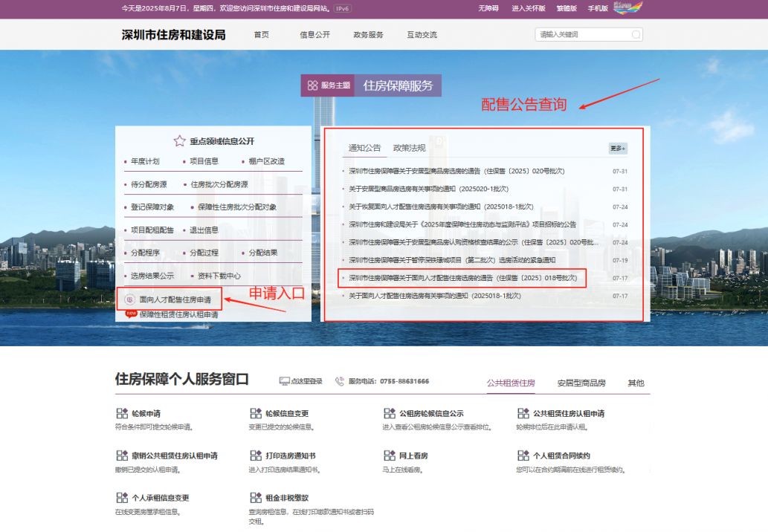Open the 政务服务 menu item

tap(368, 34)
